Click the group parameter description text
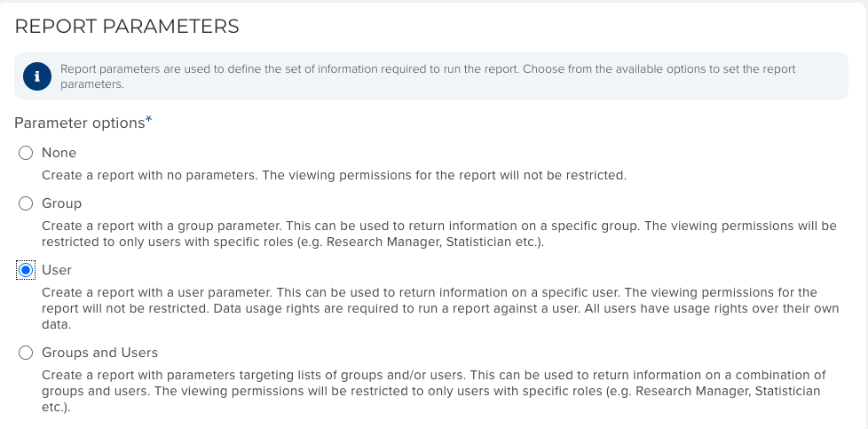 (438, 234)
